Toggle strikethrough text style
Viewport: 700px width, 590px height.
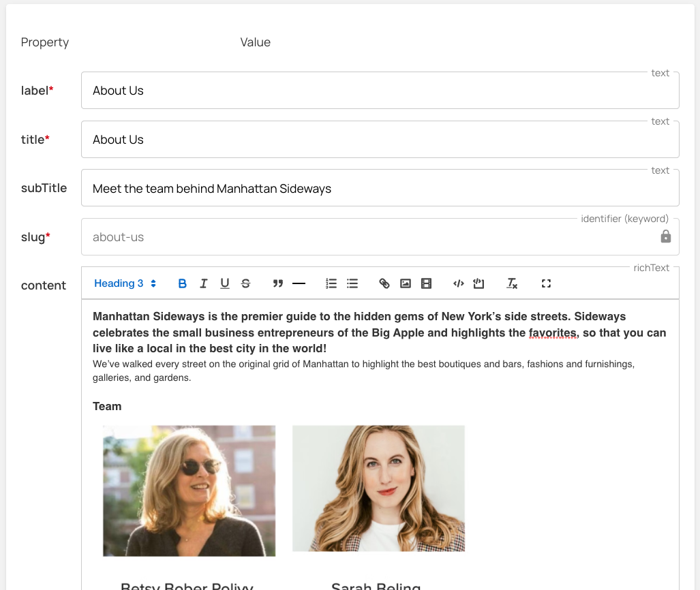click(245, 284)
